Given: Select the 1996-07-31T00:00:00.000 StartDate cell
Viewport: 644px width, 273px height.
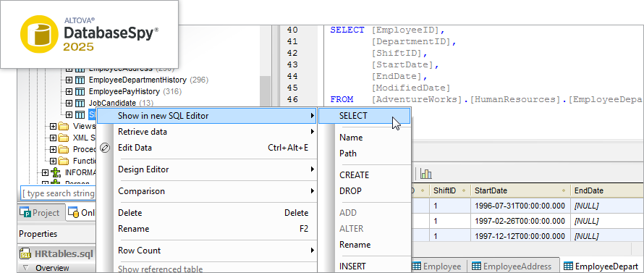Looking at the screenshot, I should 520,205.
